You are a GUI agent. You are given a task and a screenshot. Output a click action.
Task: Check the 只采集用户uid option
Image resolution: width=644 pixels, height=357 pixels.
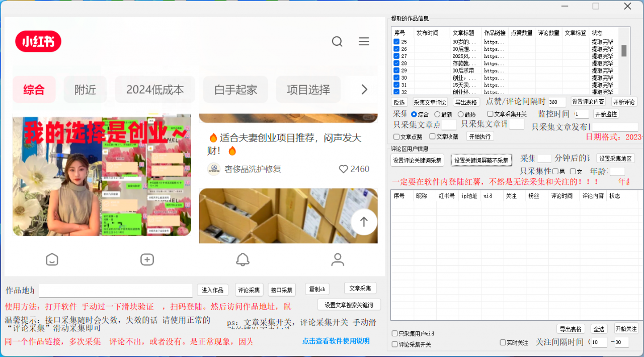(395, 333)
